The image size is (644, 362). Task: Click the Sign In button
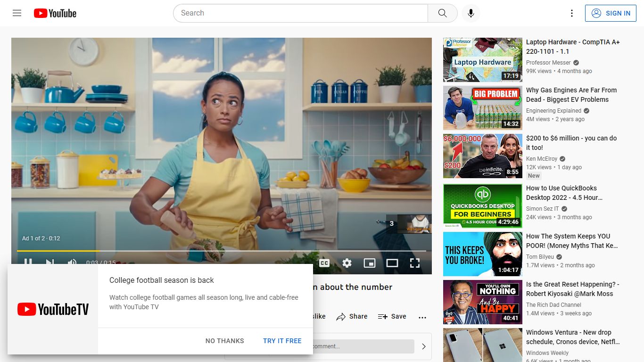pos(611,13)
